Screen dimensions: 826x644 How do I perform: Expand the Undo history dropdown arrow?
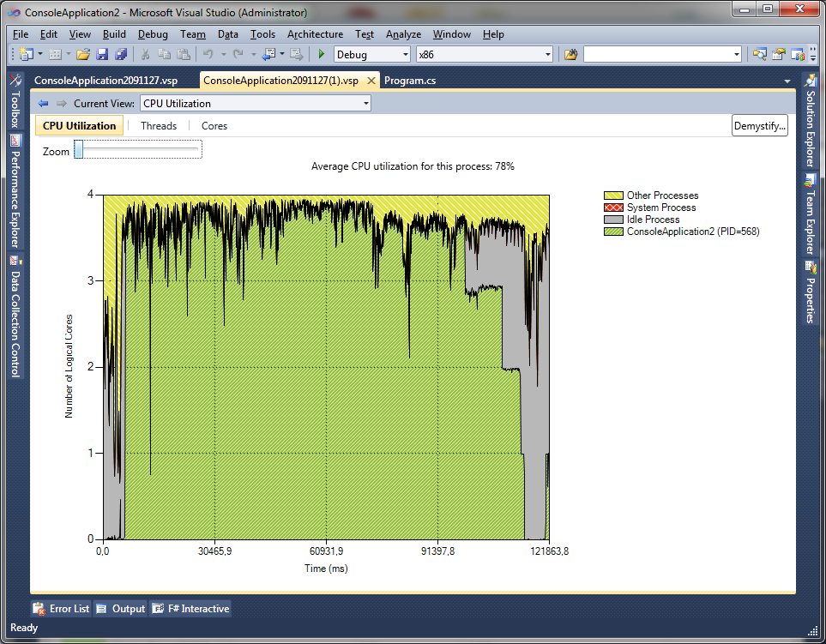coord(223,54)
